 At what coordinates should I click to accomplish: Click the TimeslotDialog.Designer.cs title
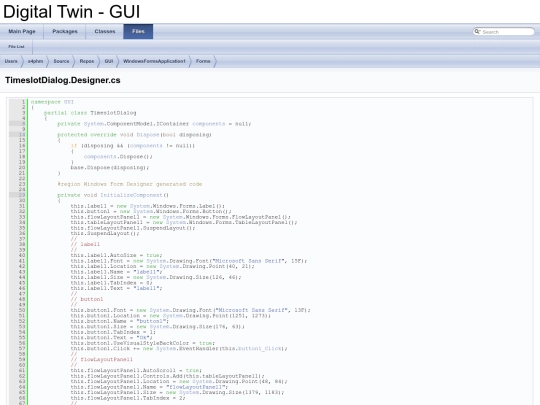[63, 80]
